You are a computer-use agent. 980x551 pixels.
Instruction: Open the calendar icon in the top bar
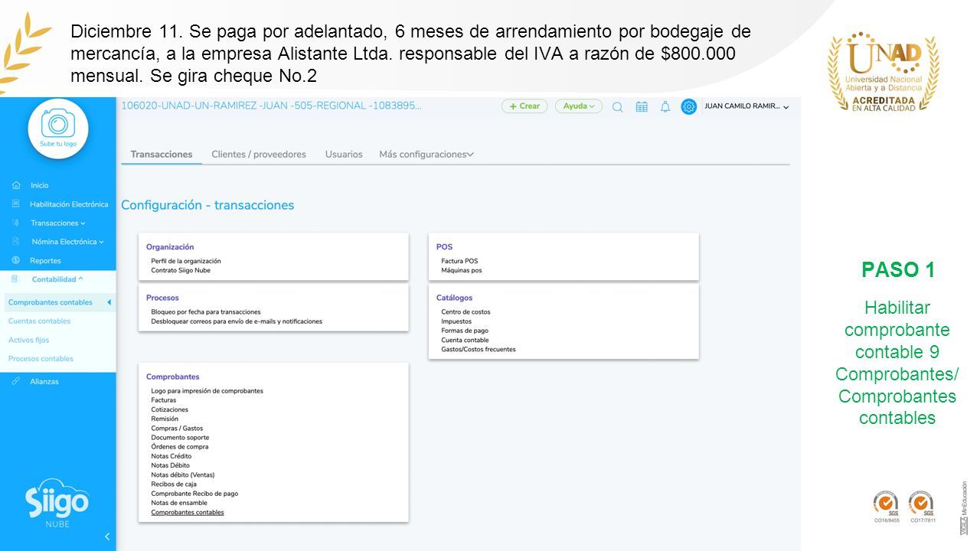[642, 107]
